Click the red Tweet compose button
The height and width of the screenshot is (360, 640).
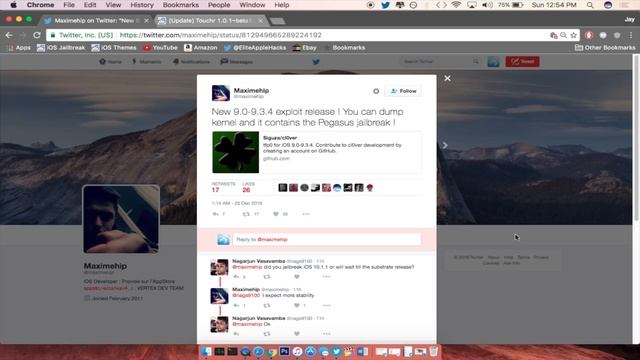(x=522, y=62)
